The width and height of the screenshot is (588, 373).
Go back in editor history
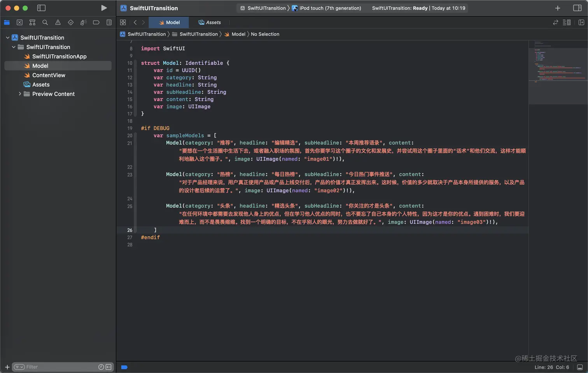point(135,23)
